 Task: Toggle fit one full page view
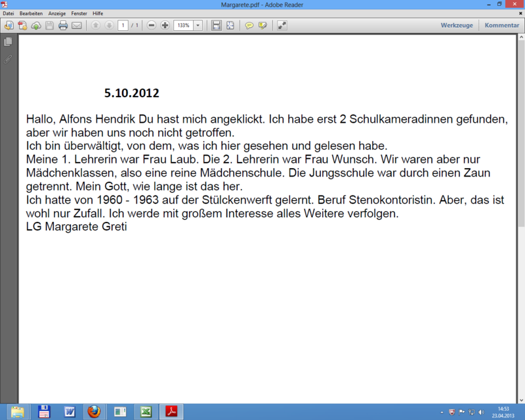[230, 26]
